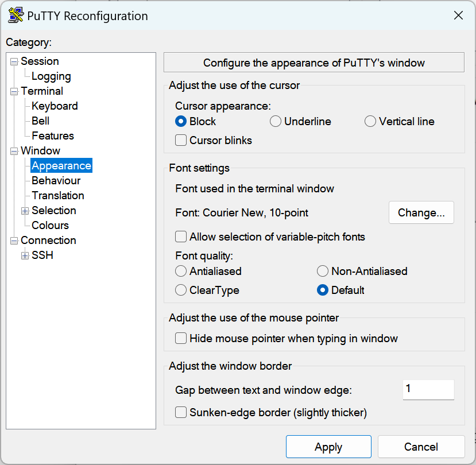Collapse the Terminal category node

click(14, 91)
